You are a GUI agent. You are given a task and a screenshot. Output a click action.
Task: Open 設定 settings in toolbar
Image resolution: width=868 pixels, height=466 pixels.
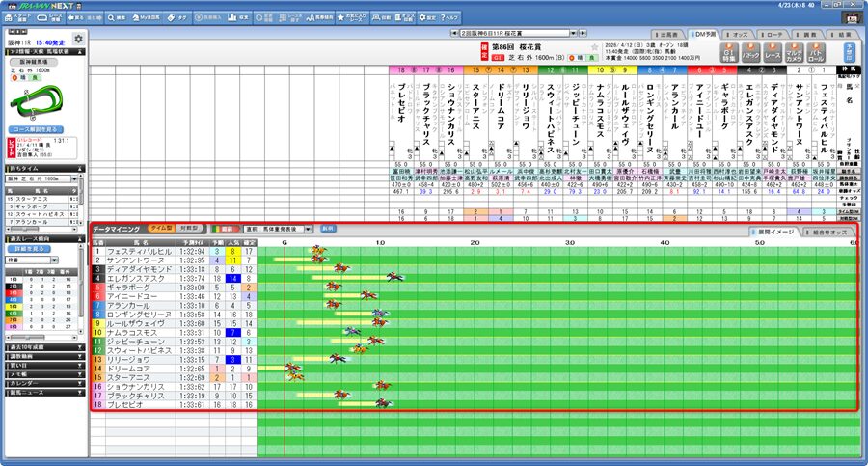point(427,17)
